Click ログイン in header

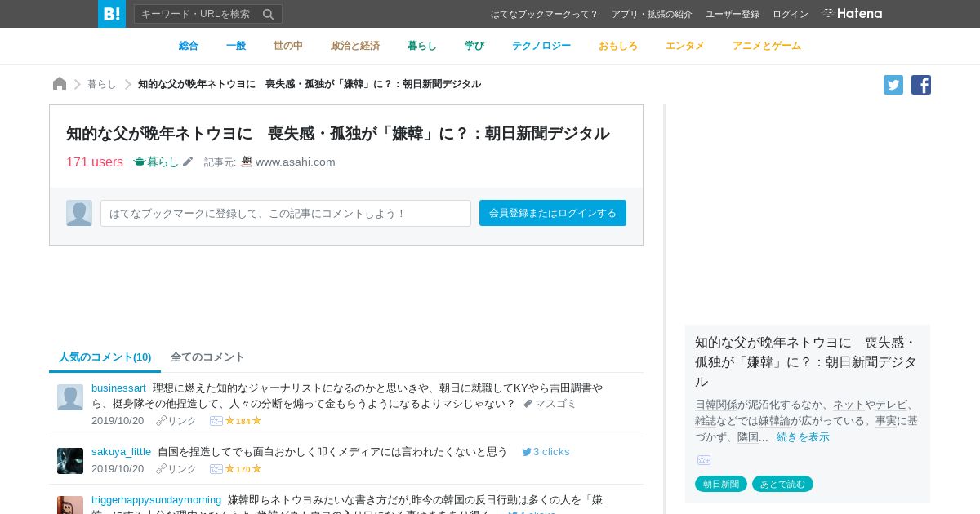[x=791, y=14]
